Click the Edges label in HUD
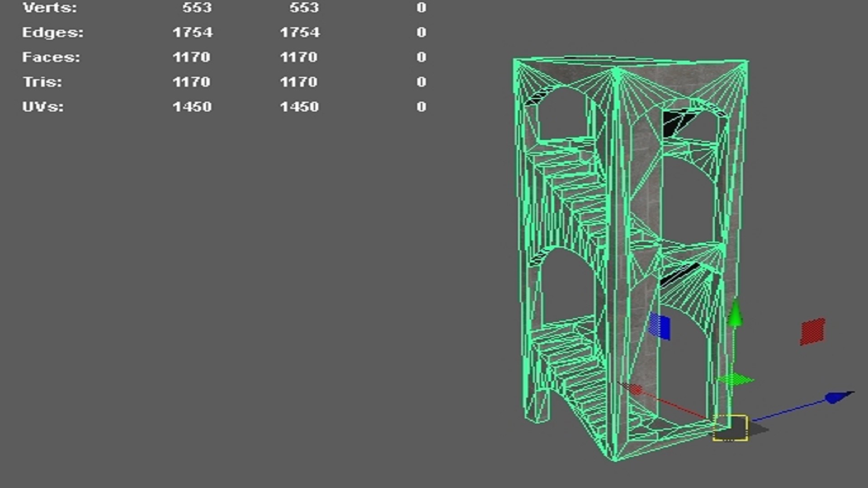This screenshot has height=488, width=868. tap(53, 33)
